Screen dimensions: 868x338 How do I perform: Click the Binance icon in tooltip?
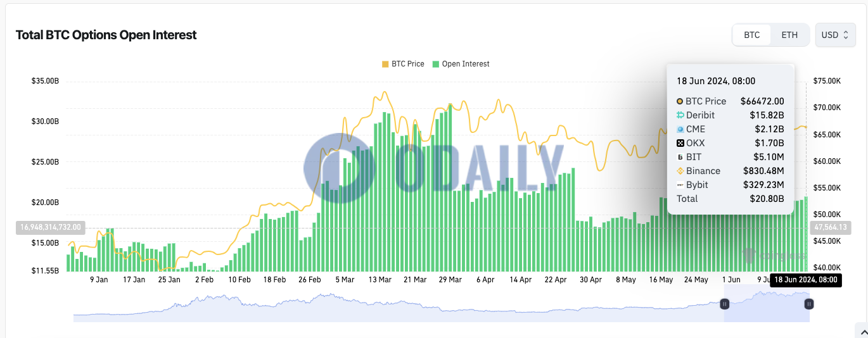point(680,171)
